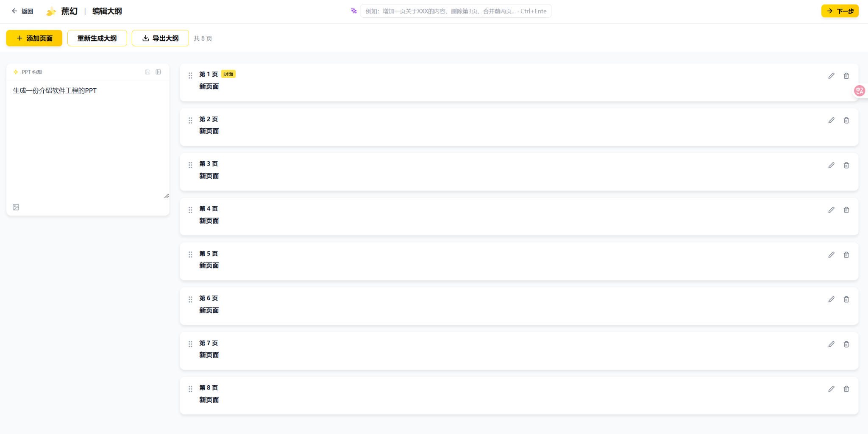Click the 封面 tag on page 1

point(228,74)
